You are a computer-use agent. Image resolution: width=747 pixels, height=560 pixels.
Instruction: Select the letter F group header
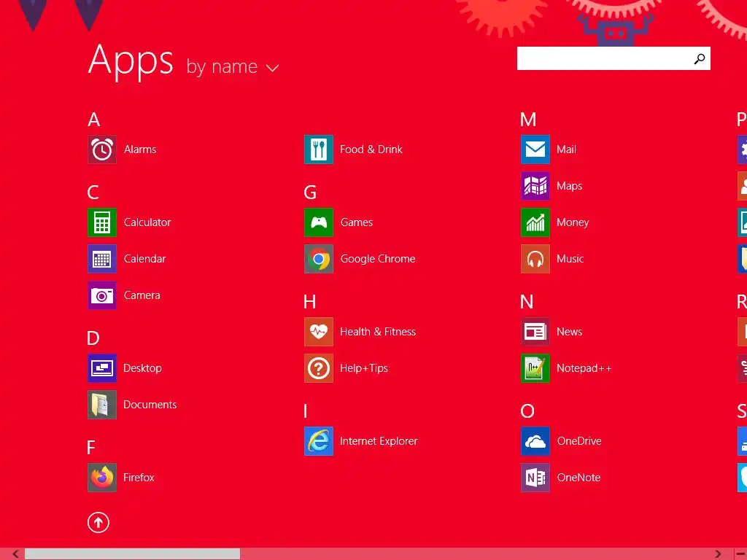[x=91, y=448]
